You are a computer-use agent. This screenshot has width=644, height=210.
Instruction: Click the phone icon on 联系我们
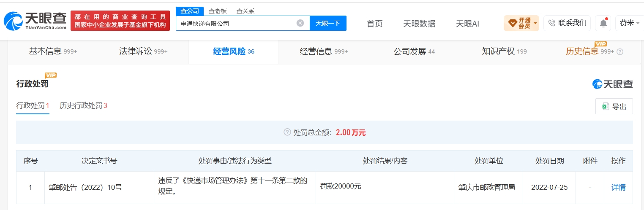point(551,23)
